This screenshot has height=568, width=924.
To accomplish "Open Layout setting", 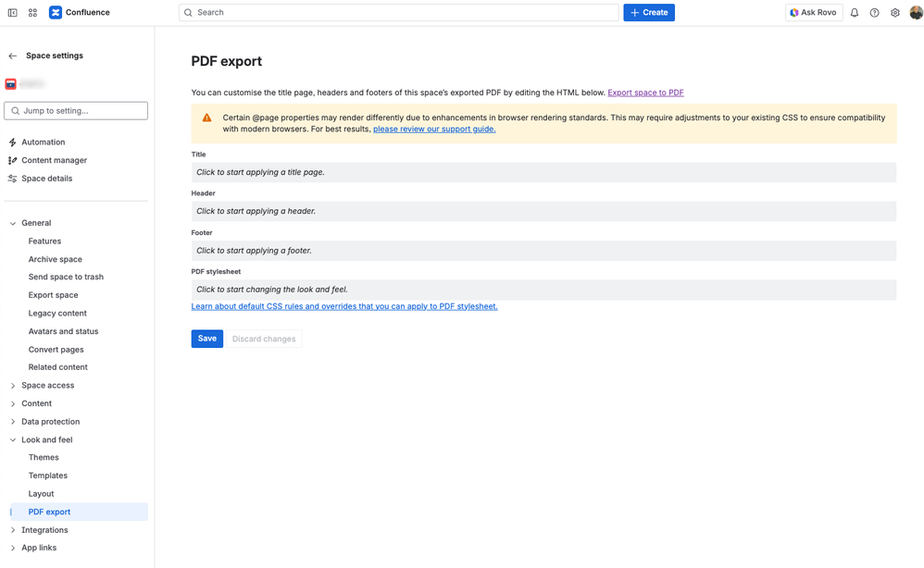I will coord(42,494).
